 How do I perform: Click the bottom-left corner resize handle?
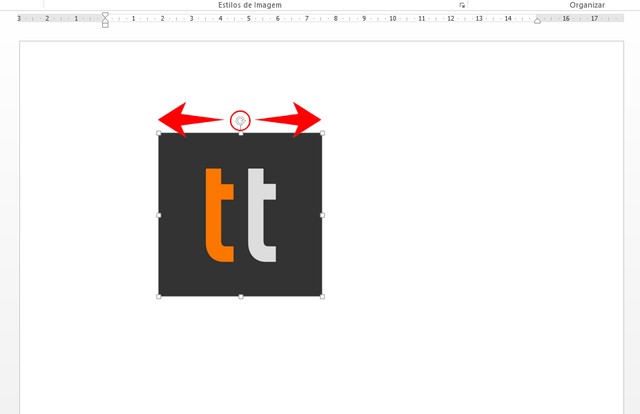click(159, 296)
